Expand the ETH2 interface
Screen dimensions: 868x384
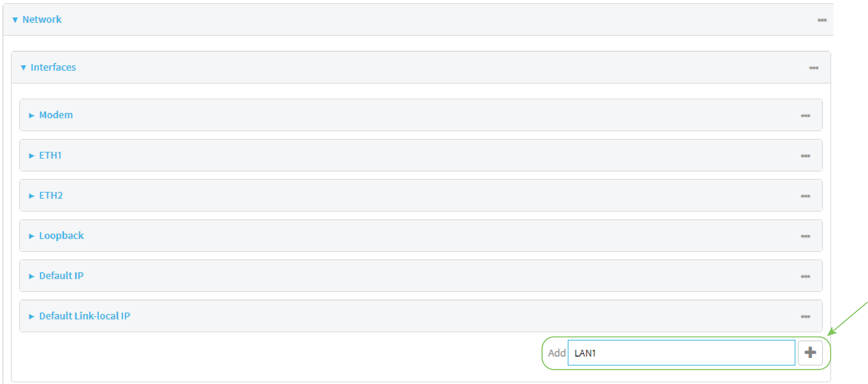[x=32, y=196]
